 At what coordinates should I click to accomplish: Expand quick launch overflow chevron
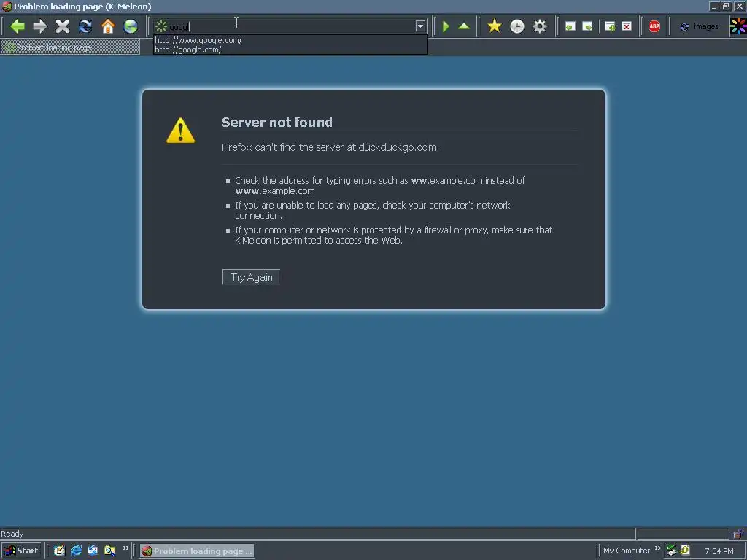point(125,548)
